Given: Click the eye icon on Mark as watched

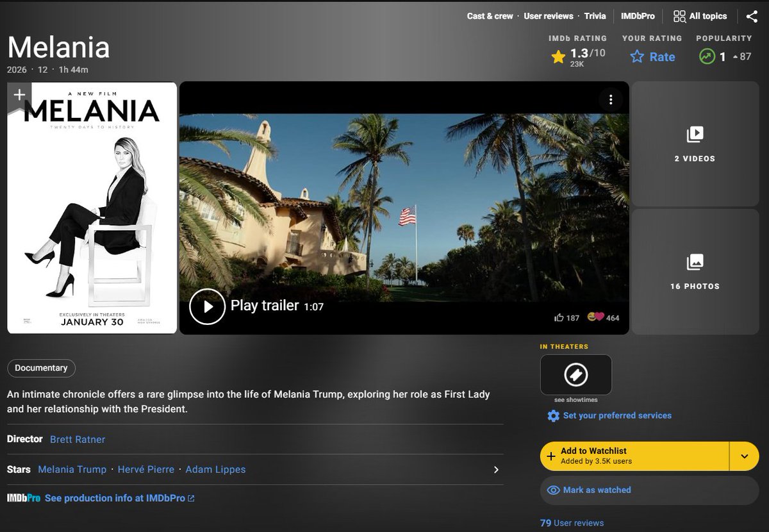Looking at the screenshot, I should point(554,490).
